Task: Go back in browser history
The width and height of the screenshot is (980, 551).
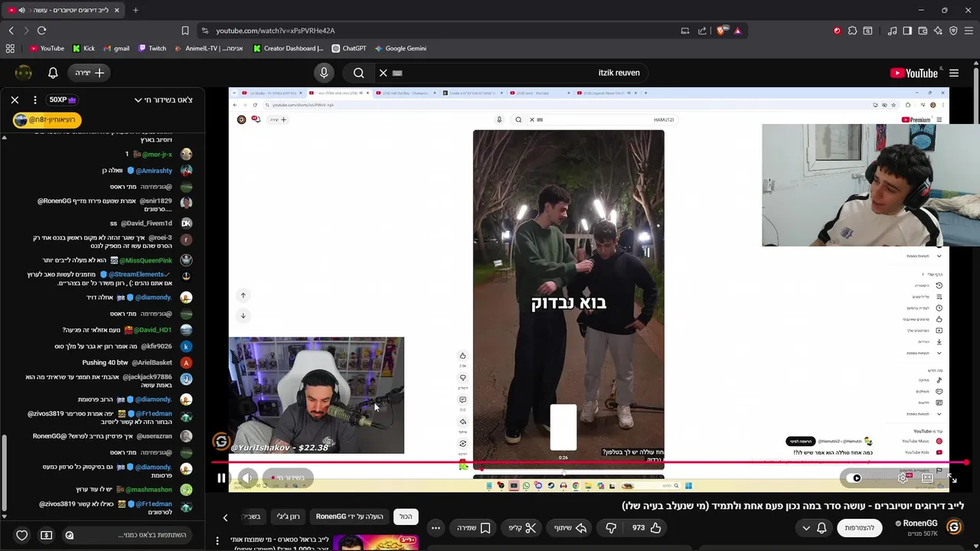Action: [x=11, y=31]
